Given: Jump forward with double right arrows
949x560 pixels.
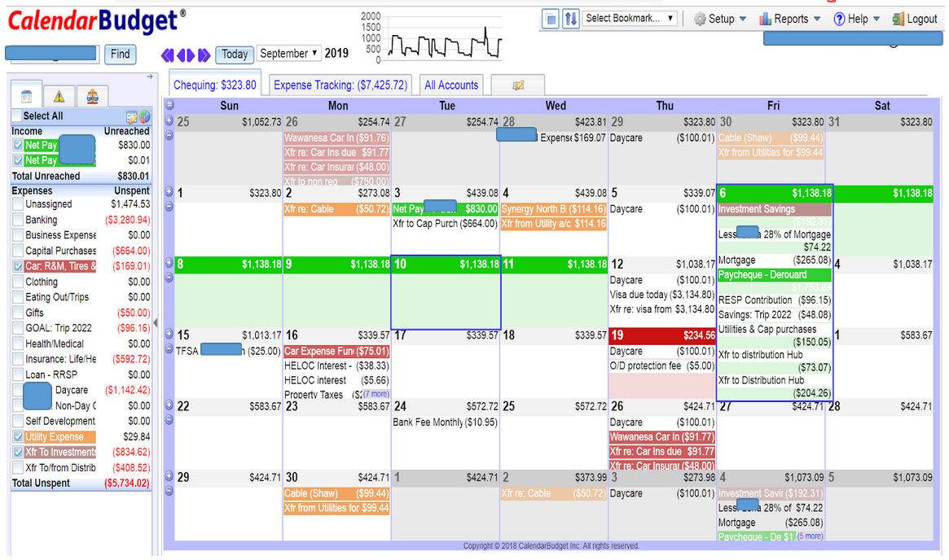Looking at the screenshot, I should click(204, 55).
